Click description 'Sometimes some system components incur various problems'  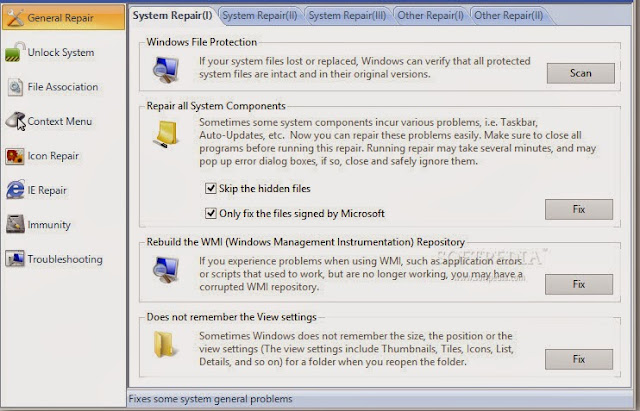coord(398,142)
